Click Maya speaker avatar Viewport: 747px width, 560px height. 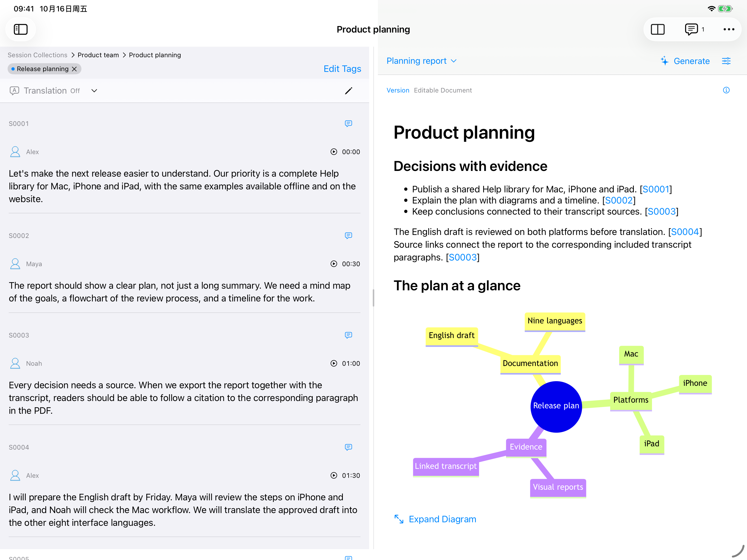(x=15, y=264)
